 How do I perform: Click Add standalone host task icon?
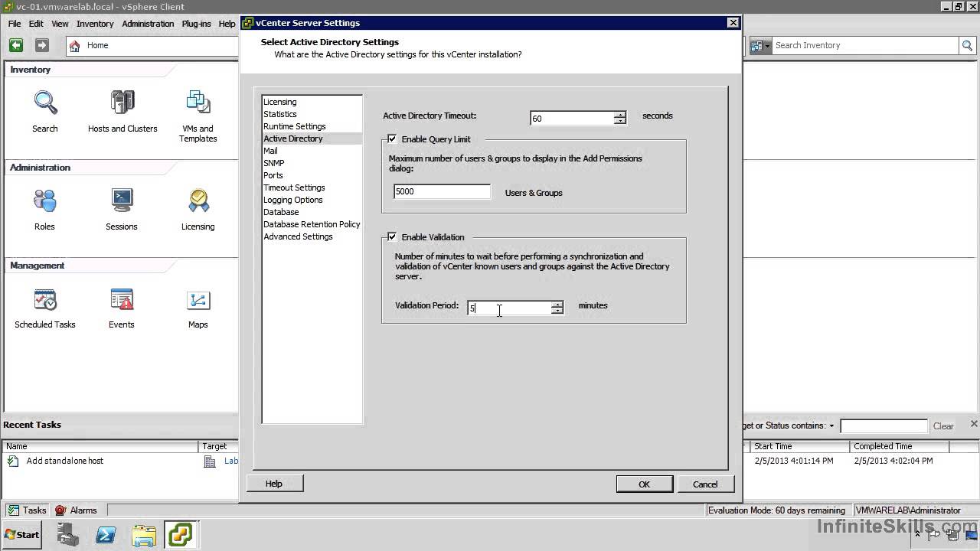click(12, 461)
